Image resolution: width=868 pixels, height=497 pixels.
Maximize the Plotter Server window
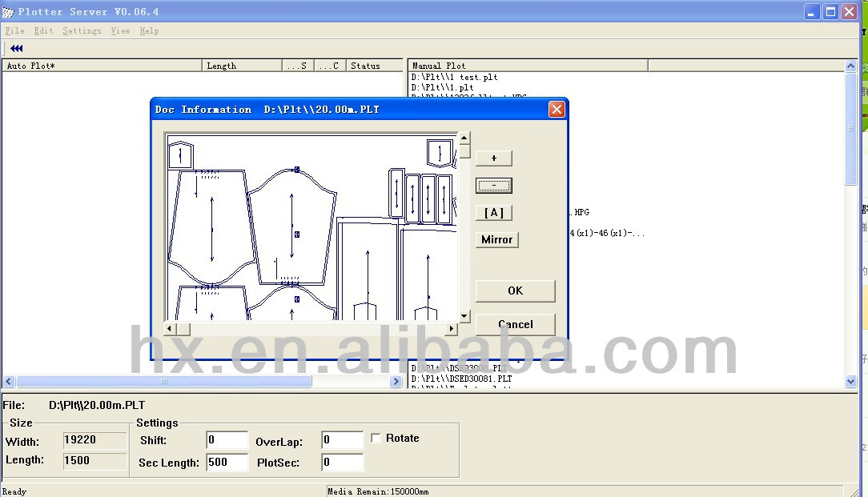point(830,12)
